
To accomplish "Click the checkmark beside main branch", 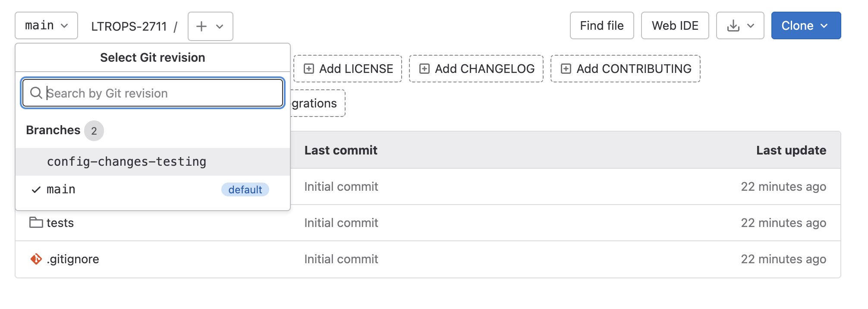I will point(36,189).
